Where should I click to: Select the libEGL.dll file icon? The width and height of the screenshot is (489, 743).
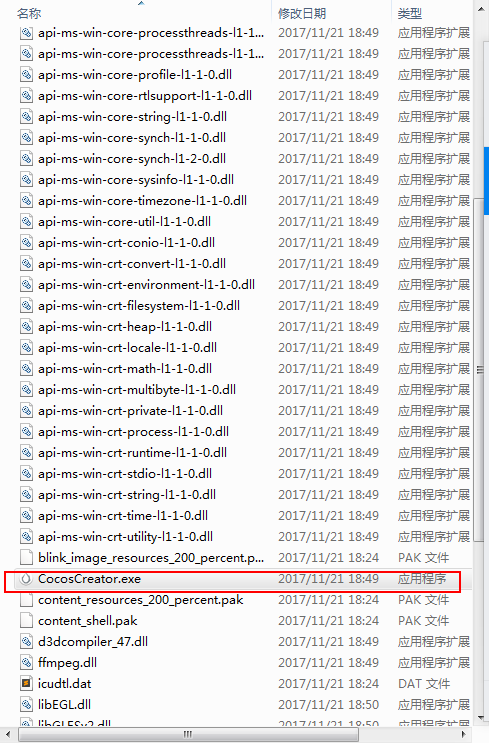(x=26, y=704)
